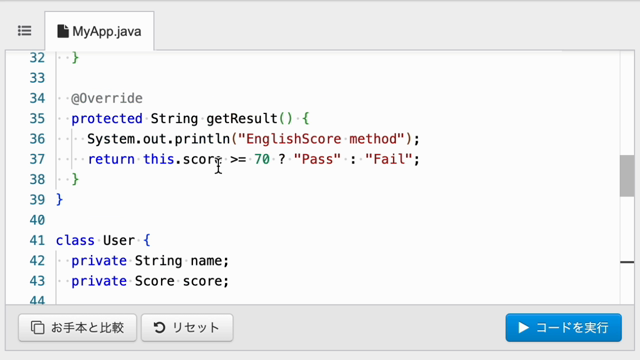Select the MyApp.java tab
640x360 pixels.
99,31
